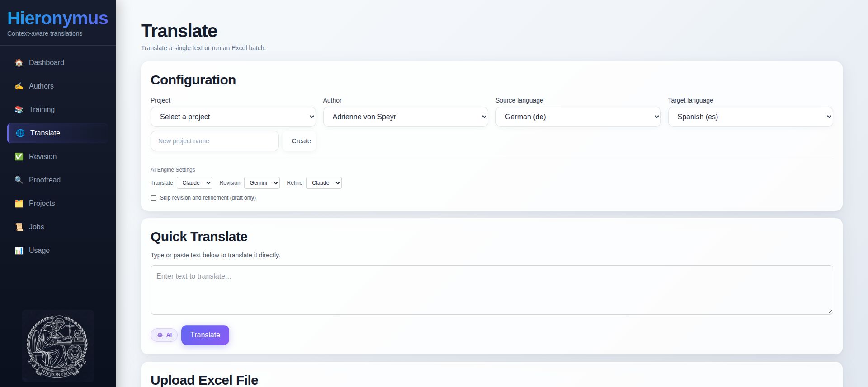Open the Author dropdown showing Adrienne von Speyr
Screen dimensions: 868x387
(406, 117)
